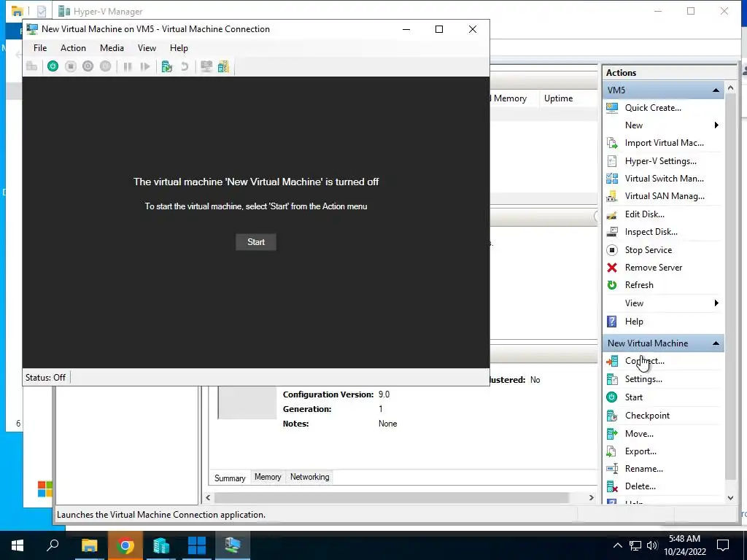Click the last server toolbar icon with yellow panel
Screen dimensions: 747x560
pos(223,66)
